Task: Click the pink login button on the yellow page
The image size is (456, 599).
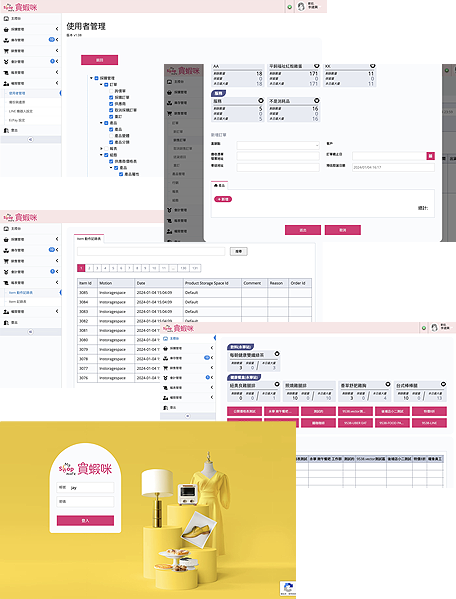Action: coord(86,521)
